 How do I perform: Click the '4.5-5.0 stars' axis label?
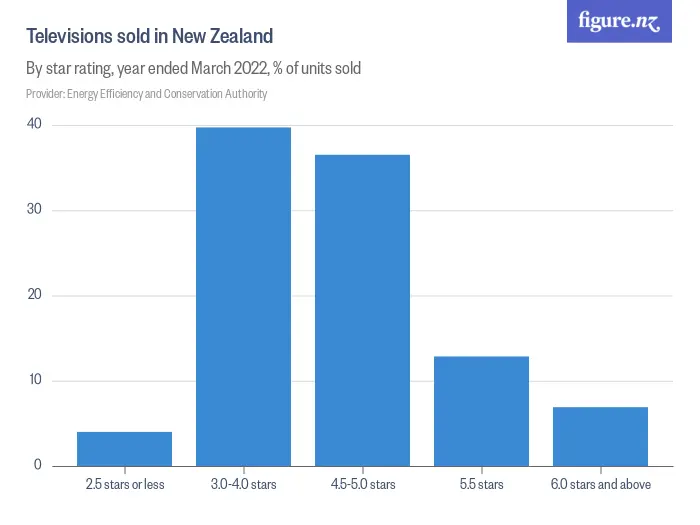tap(362, 485)
